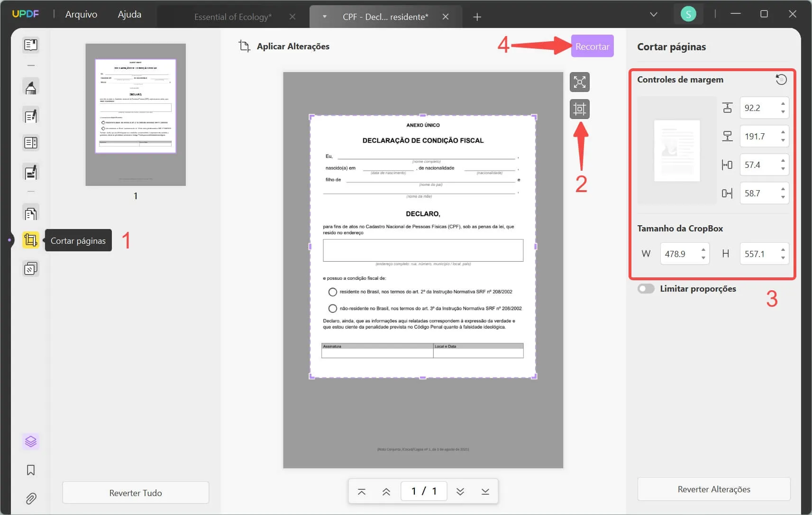Viewport: 812px width, 515px height.
Task: Open the Arquivo menu
Action: [x=81, y=14]
